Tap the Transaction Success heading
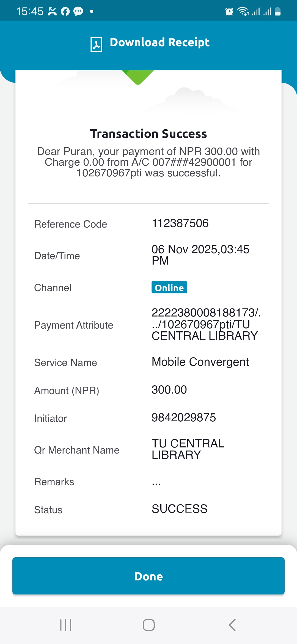This screenshot has height=644, width=297. pyautogui.click(x=148, y=134)
